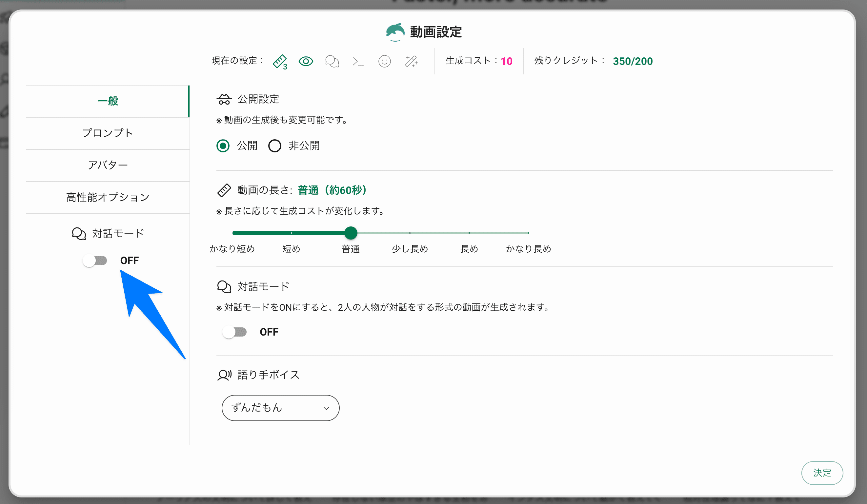Image resolution: width=867 pixels, height=504 pixels.
Task: Click the smiley face avatar icon
Action: pyautogui.click(x=384, y=62)
